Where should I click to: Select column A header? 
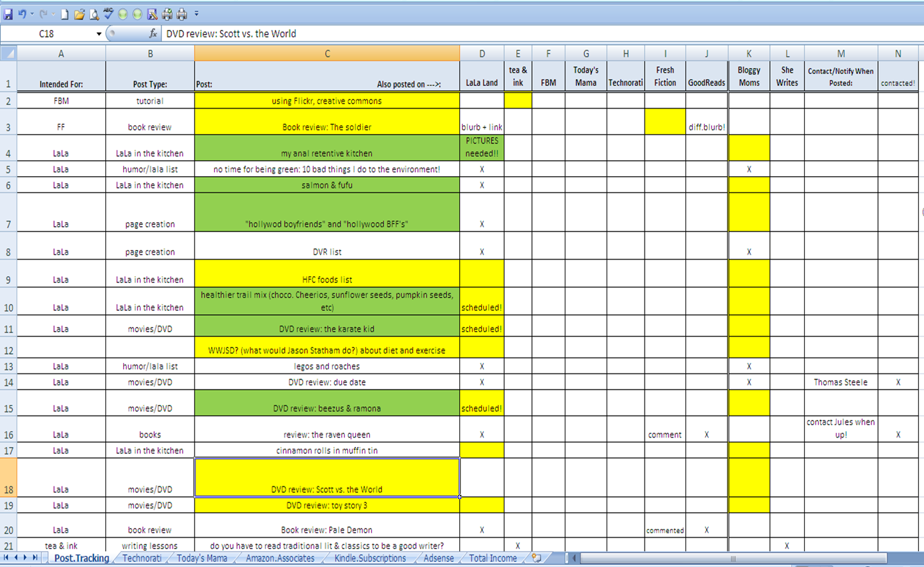(x=61, y=53)
